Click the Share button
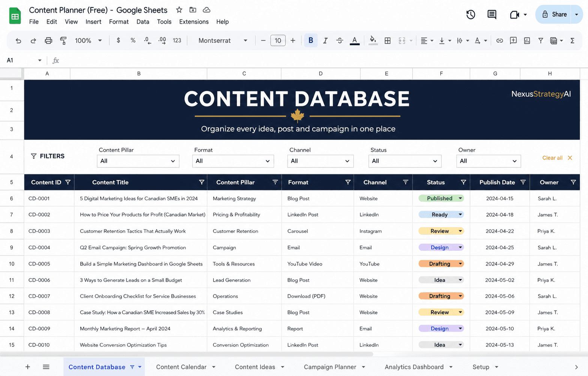This screenshot has height=376, width=588. (x=554, y=15)
